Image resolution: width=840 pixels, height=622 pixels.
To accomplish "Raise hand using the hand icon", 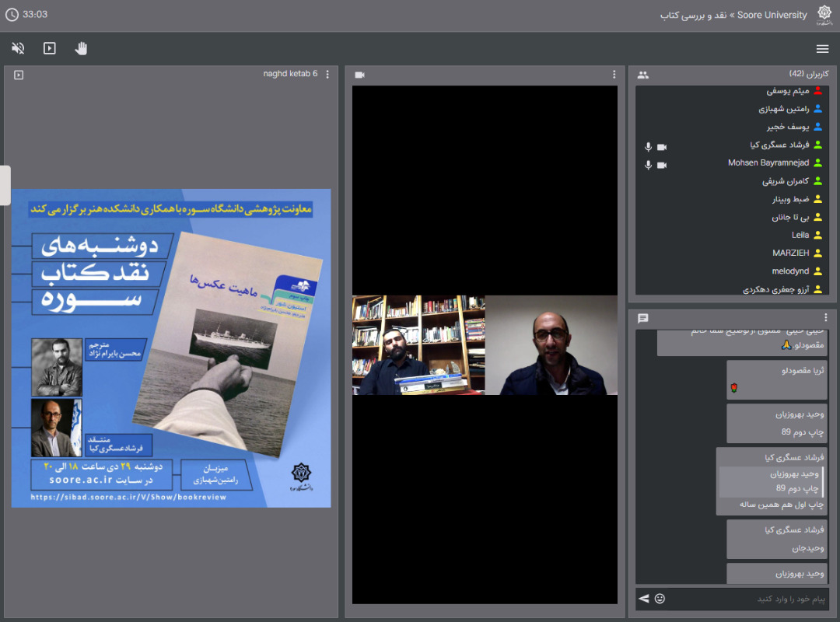I will [81, 49].
